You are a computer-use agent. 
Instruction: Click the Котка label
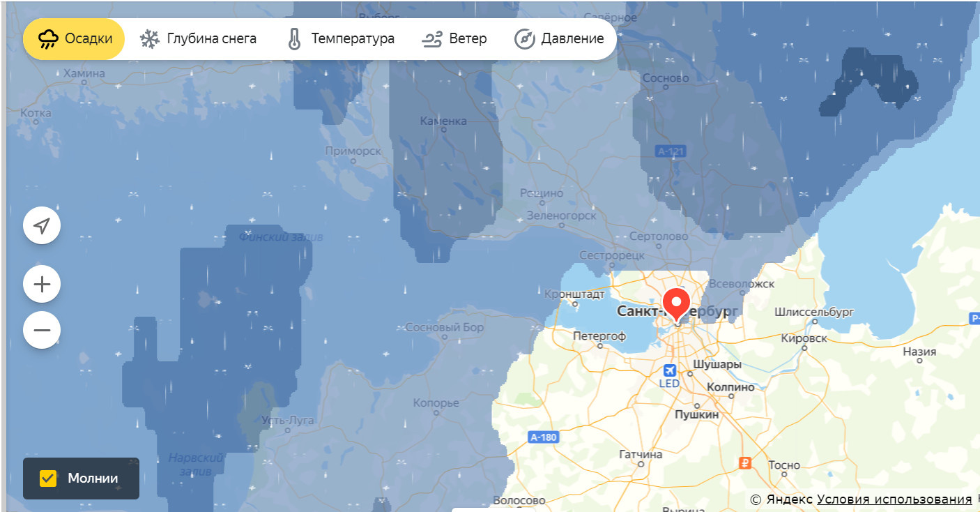(x=36, y=113)
